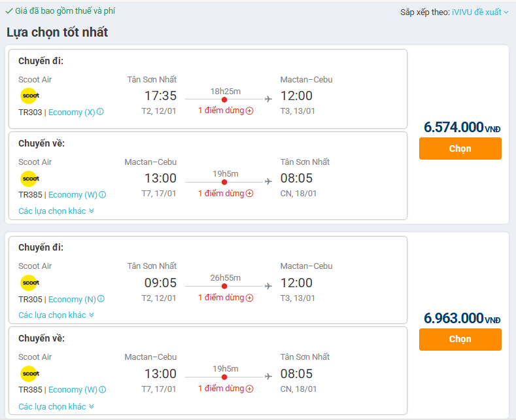Click airplane icon on 18h25m flight route
This screenshot has width=516, height=420.
pyautogui.click(x=268, y=99)
